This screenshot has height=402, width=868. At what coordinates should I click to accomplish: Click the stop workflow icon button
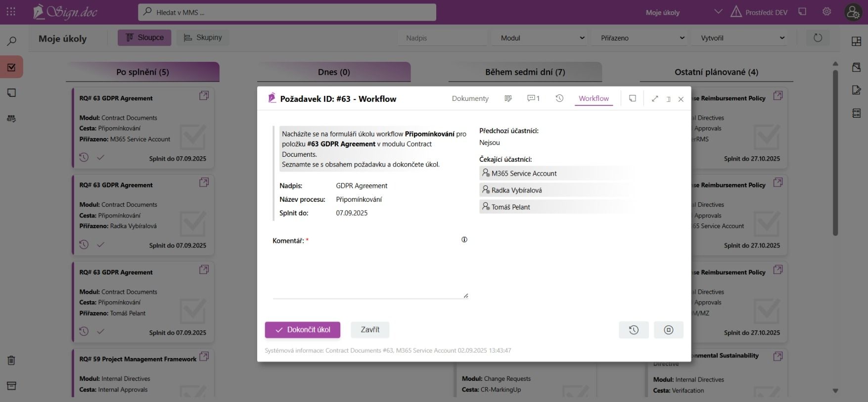(668, 330)
